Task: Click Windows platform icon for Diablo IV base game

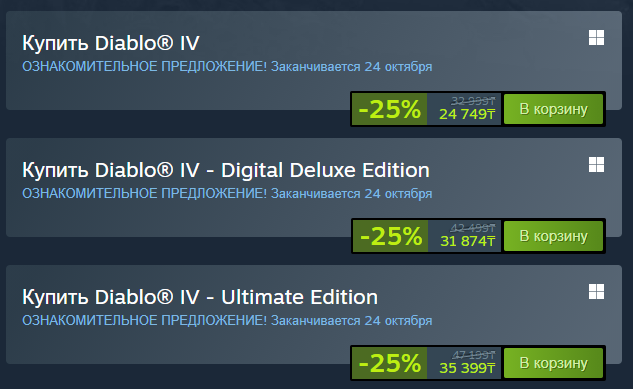Action: 596,38
